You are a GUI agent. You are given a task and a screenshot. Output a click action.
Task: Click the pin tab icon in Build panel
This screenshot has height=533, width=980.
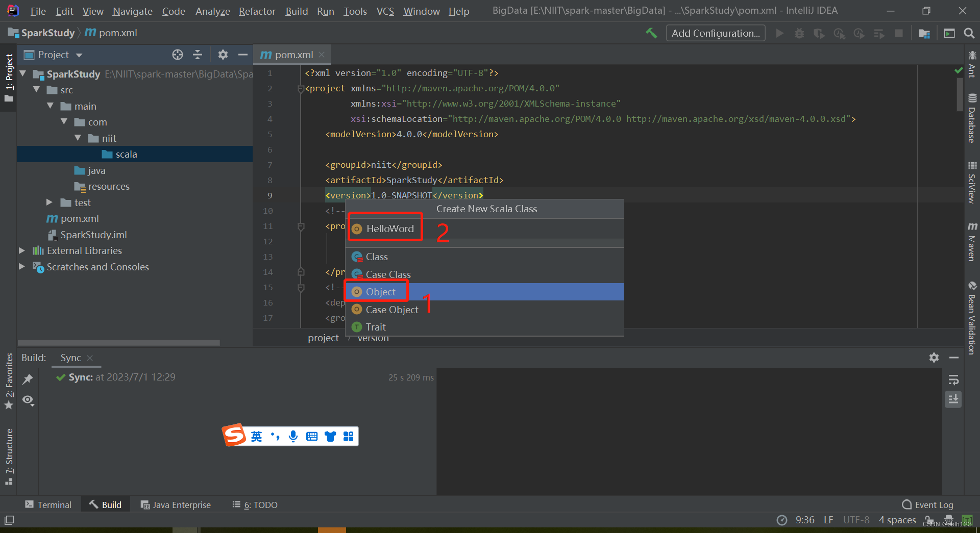point(28,379)
